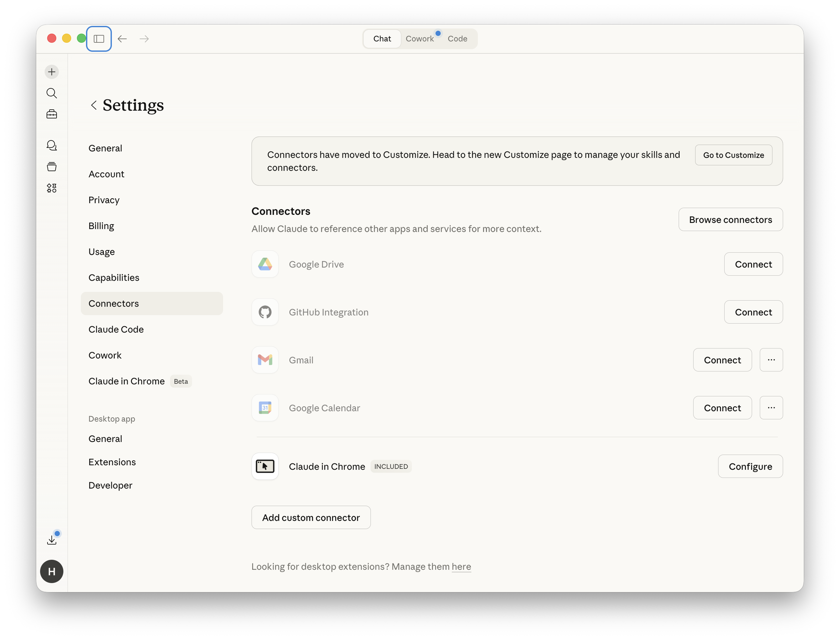Open more options for Gmail connector

(x=771, y=359)
